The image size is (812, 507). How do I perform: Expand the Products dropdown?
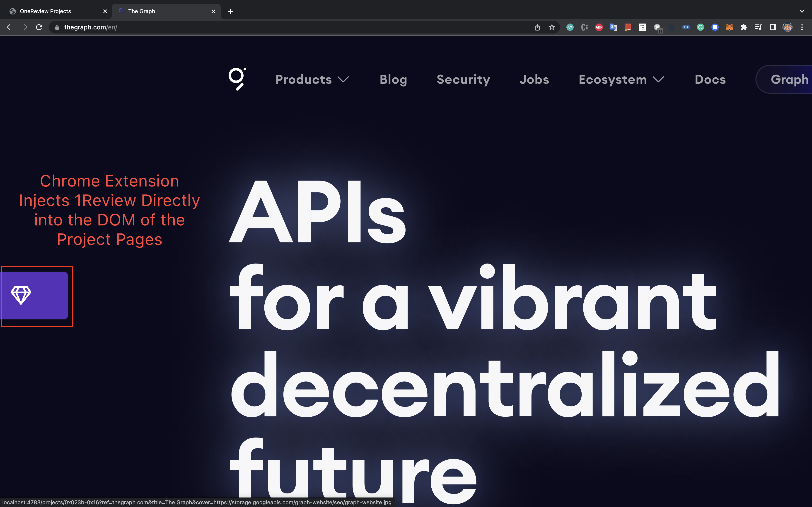[312, 79]
